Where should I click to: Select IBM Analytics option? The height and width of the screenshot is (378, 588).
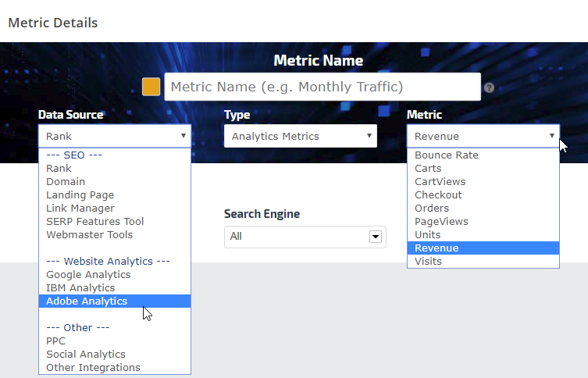click(x=80, y=287)
